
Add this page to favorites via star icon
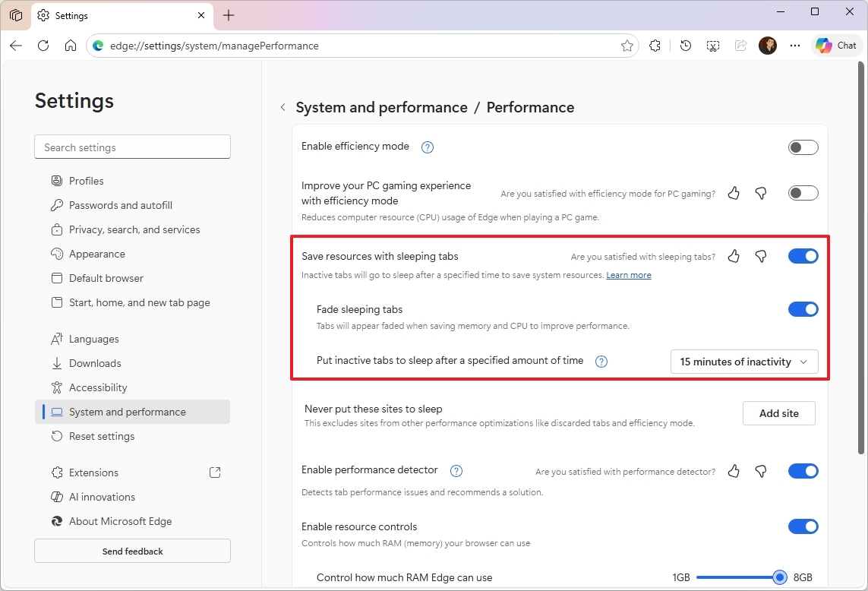click(x=627, y=46)
